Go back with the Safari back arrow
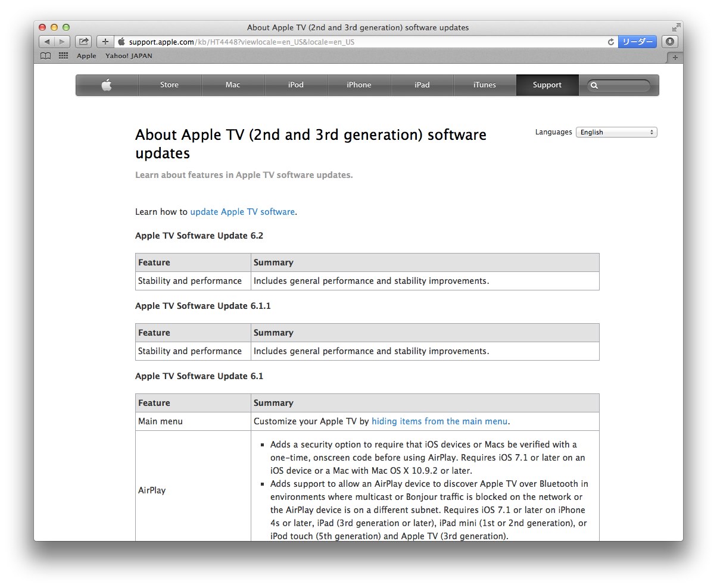Image resolution: width=717 pixels, height=588 pixels. coord(47,42)
